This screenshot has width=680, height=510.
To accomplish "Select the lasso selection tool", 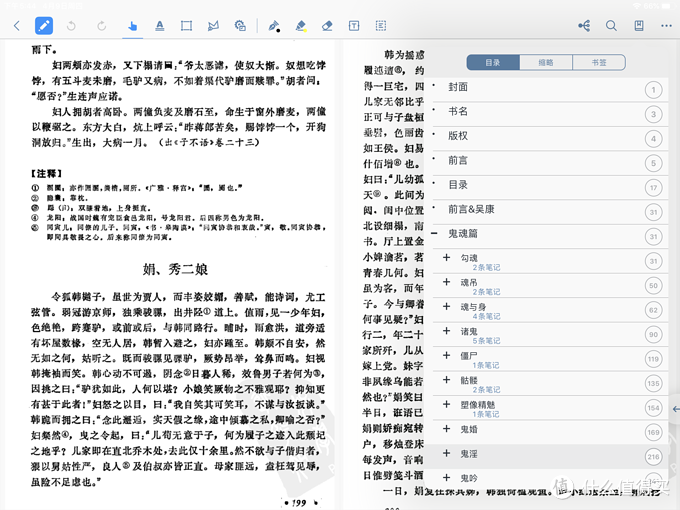I will click(x=213, y=26).
